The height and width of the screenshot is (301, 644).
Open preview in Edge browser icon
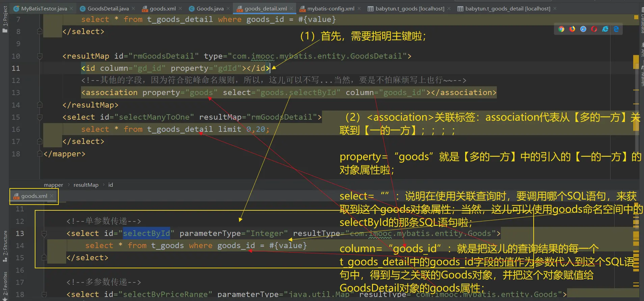616,29
